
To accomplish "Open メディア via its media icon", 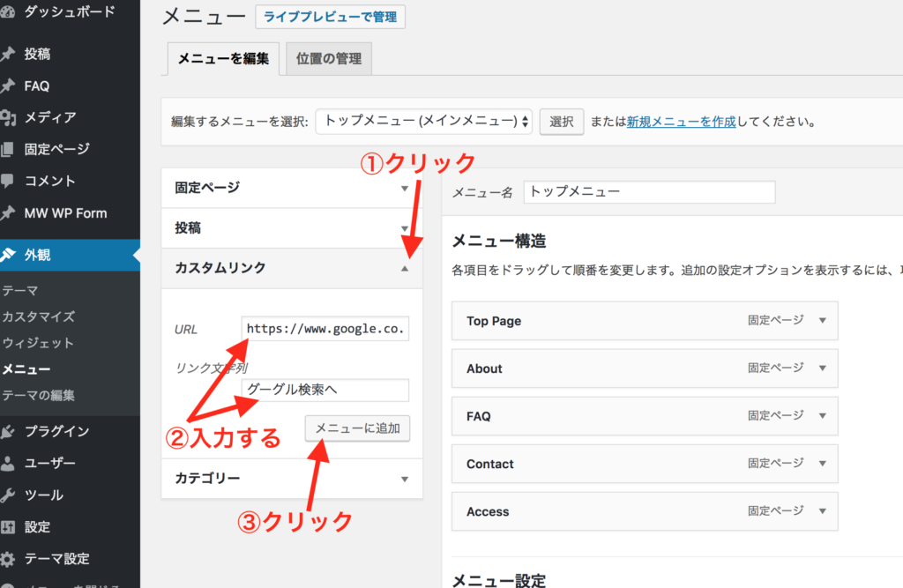I will (8, 117).
